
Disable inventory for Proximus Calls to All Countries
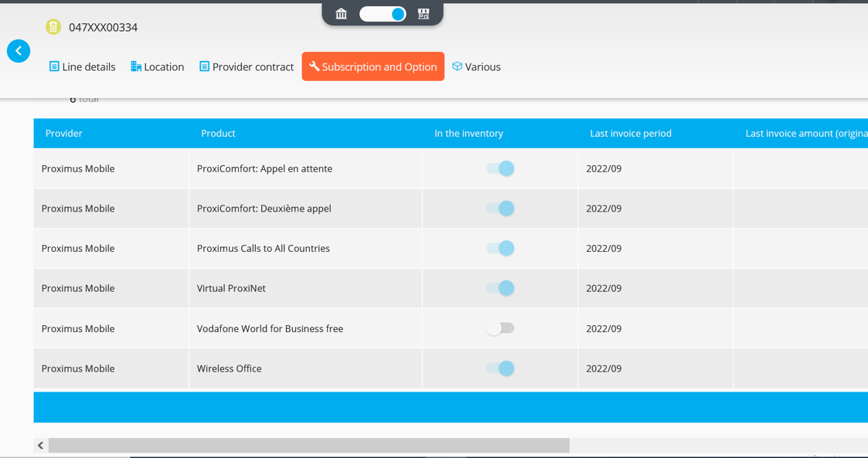point(500,249)
